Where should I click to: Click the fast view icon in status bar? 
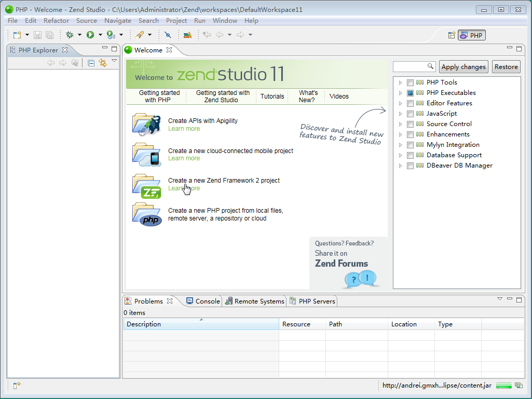17,386
